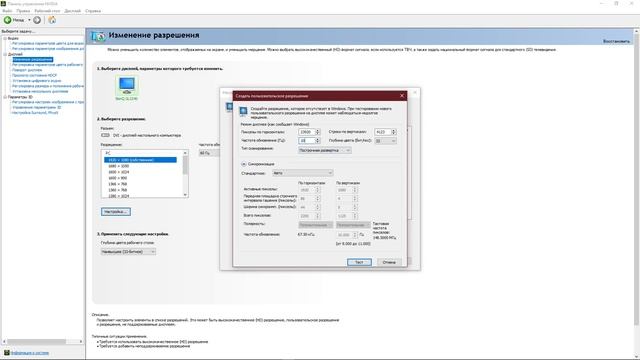This screenshot has width=640, height=360.
Task: Toggle the Синхронизация section button
Action: (244, 164)
